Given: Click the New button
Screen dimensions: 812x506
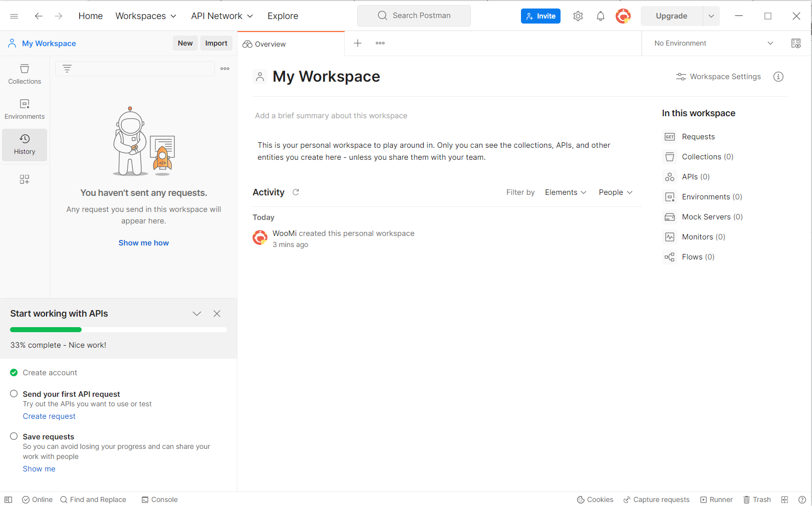Looking at the screenshot, I should click(x=185, y=43).
